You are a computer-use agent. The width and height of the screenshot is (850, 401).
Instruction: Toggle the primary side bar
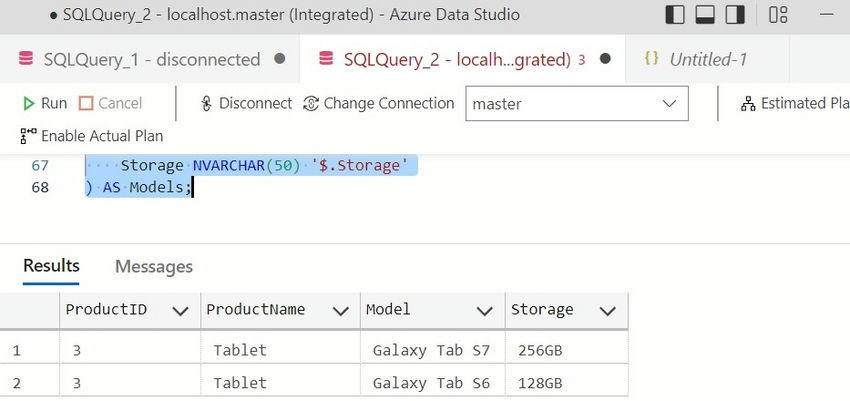pyautogui.click(x=676, y=15)
